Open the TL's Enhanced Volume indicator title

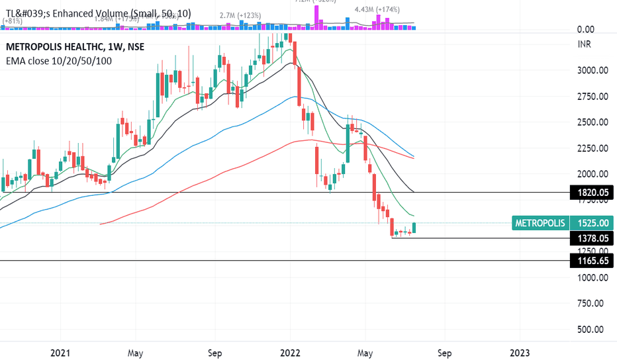(99, 14)
